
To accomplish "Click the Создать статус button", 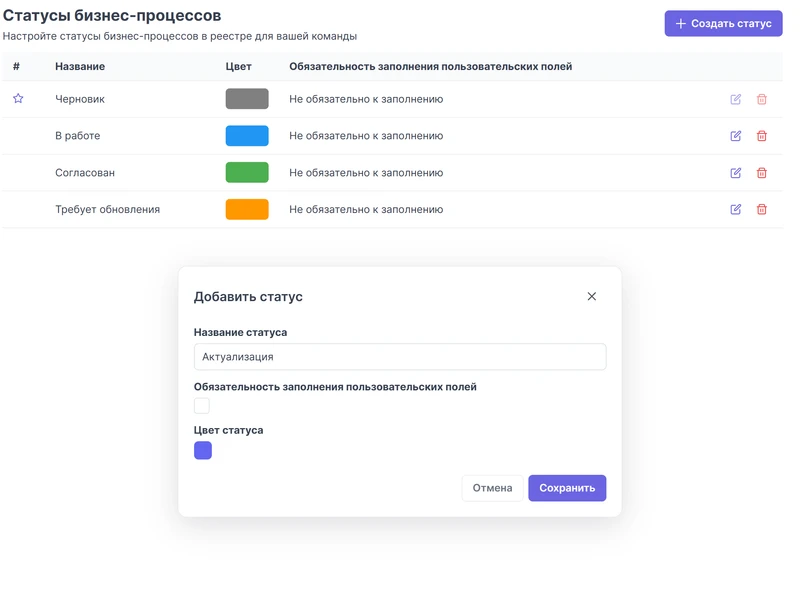I will pyautogui.click(x=723, y=23).
